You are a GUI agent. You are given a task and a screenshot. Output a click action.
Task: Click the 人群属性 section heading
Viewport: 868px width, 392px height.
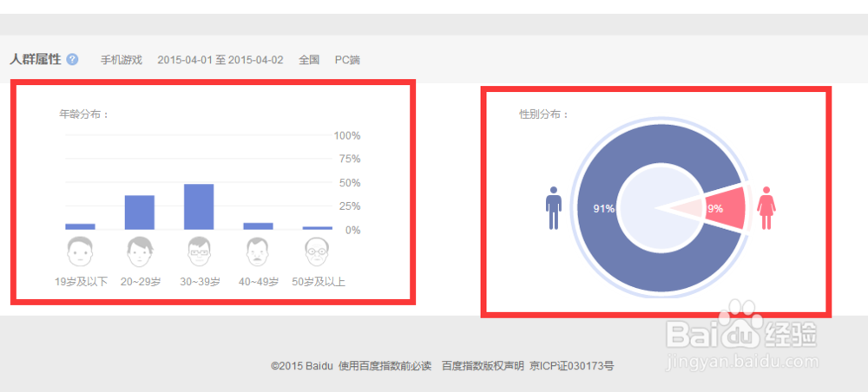[x=36, y=59]
